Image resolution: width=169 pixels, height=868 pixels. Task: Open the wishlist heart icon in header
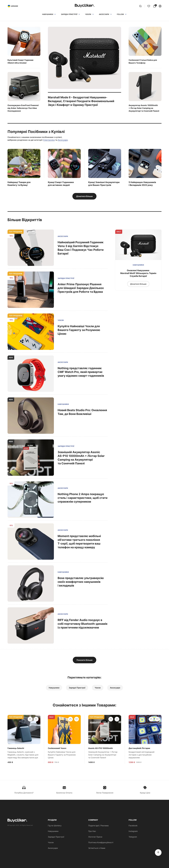point(148,6)
